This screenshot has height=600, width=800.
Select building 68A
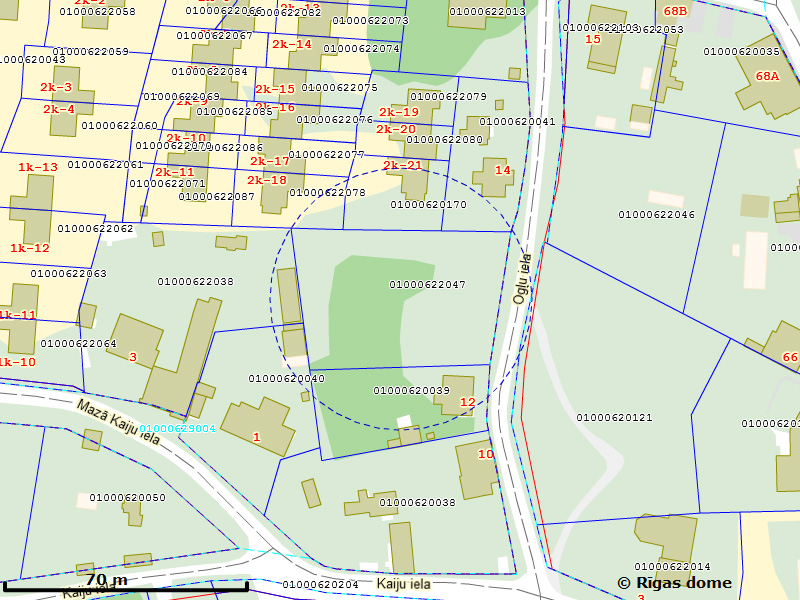tap(767, 76)
